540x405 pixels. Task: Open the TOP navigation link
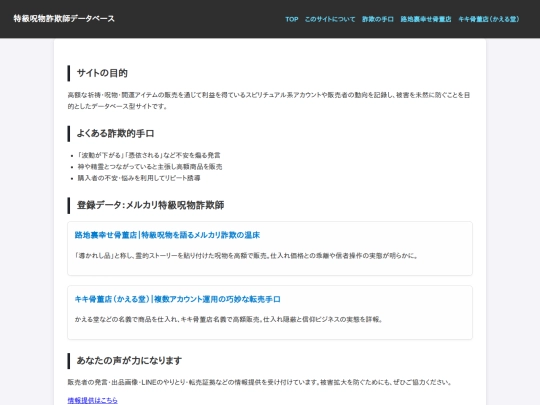[x=291, y=19]
